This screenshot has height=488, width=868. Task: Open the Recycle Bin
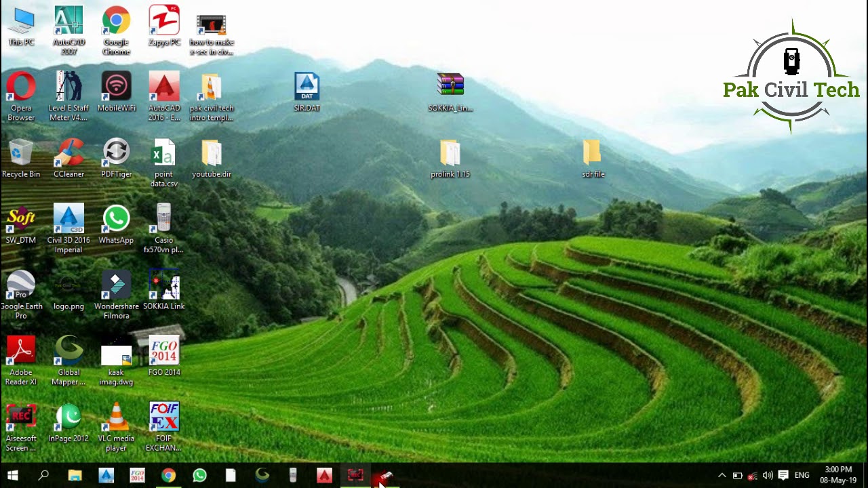[21, 159]
